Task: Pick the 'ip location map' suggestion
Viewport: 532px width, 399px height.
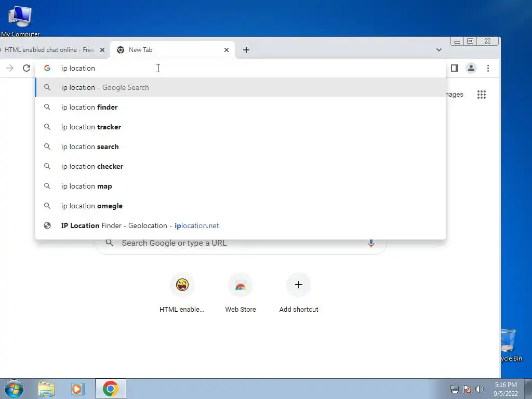Action: point(240,186)
